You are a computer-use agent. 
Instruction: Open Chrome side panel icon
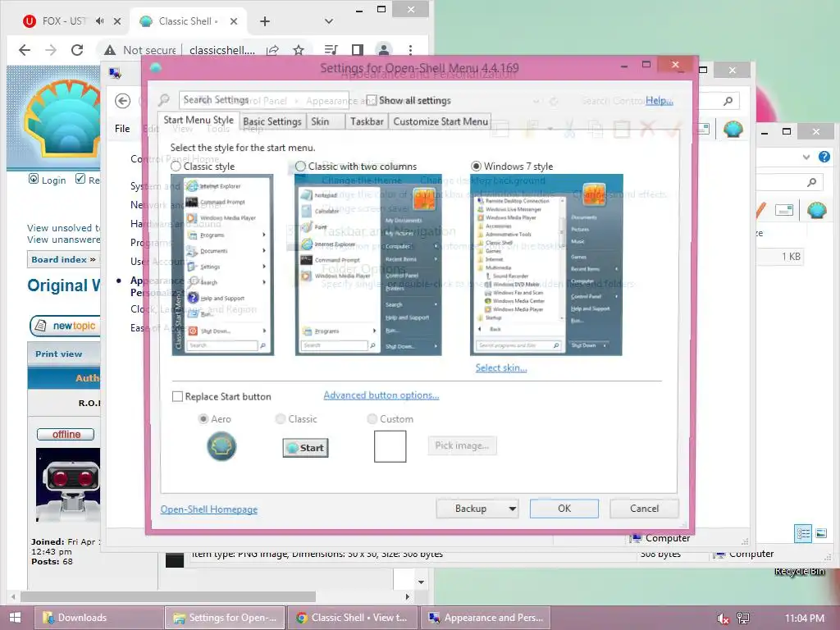358,50
